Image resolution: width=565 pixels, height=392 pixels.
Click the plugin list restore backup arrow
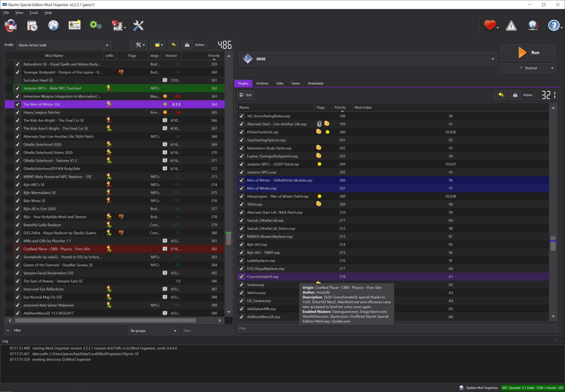[501, 95]
